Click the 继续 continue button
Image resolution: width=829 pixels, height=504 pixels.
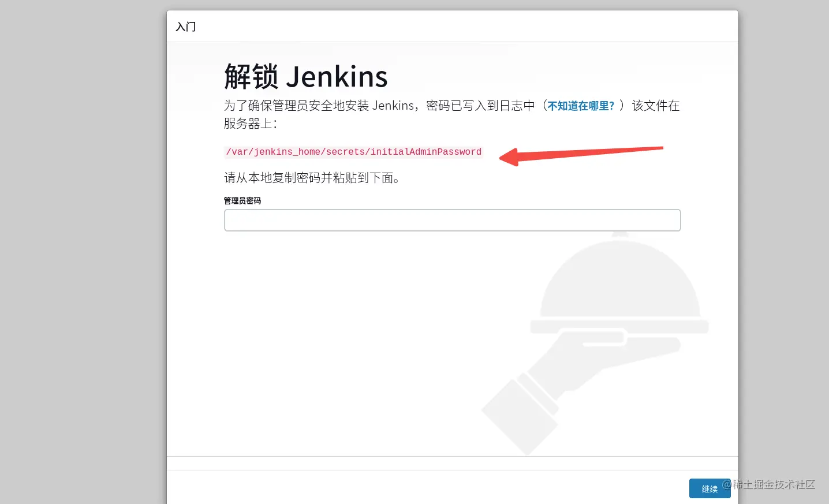click(709, 488)
